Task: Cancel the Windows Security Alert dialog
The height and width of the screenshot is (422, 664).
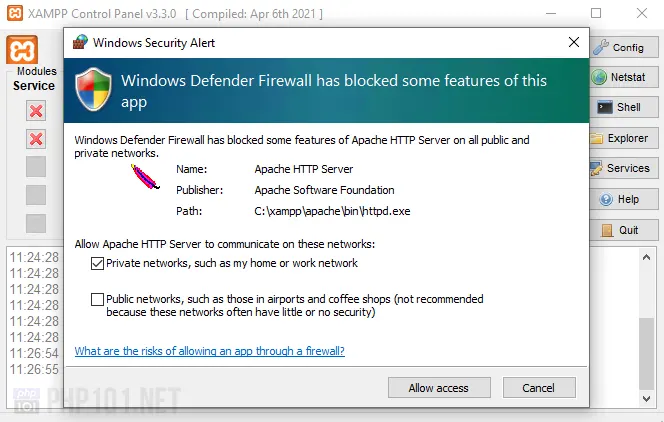Action: [x=540, y=387]
